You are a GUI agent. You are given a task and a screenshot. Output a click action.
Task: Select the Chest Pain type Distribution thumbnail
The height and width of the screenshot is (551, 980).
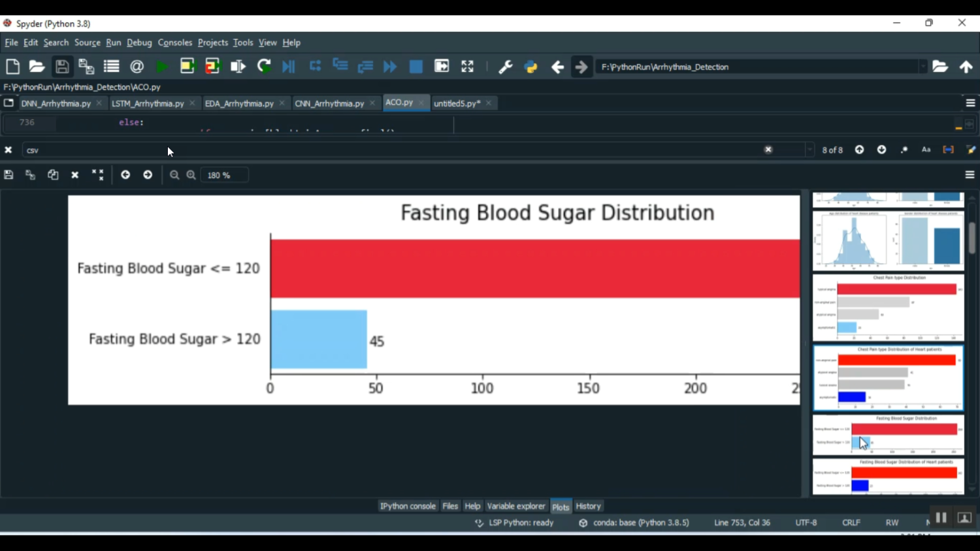point(888,307)
